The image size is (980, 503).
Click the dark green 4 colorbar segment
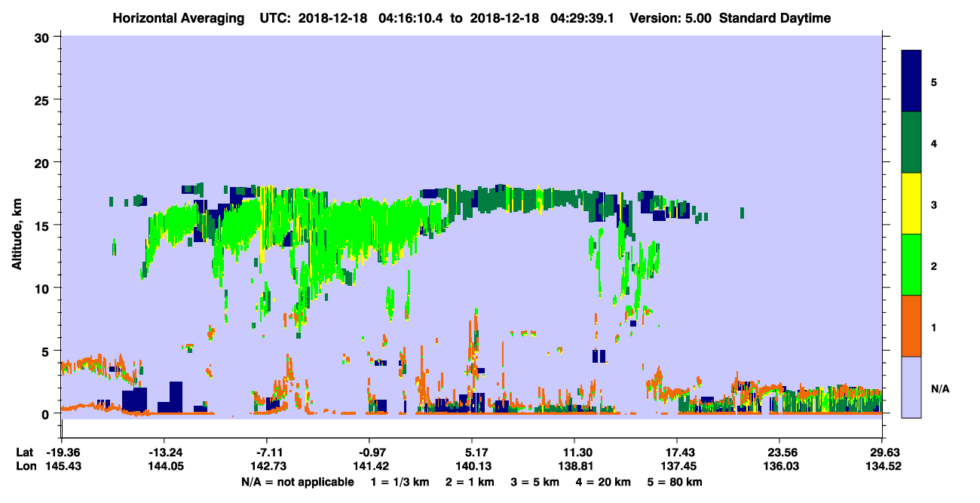911,143
